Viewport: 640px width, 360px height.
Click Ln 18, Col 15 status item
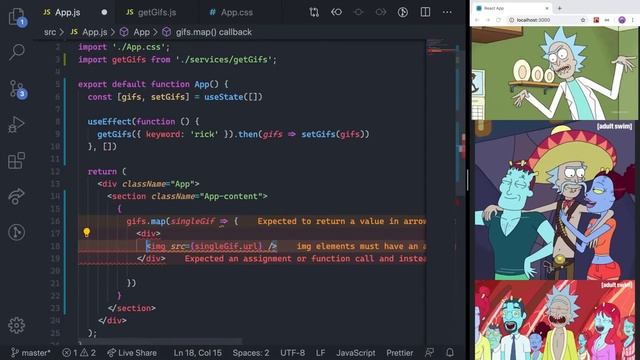[x=198, y=353]
